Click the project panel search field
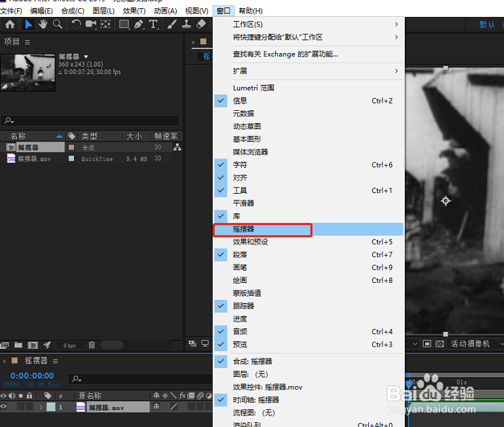This screenshot has width=504, height=427. pyautogui.click(x=90, y=120)
